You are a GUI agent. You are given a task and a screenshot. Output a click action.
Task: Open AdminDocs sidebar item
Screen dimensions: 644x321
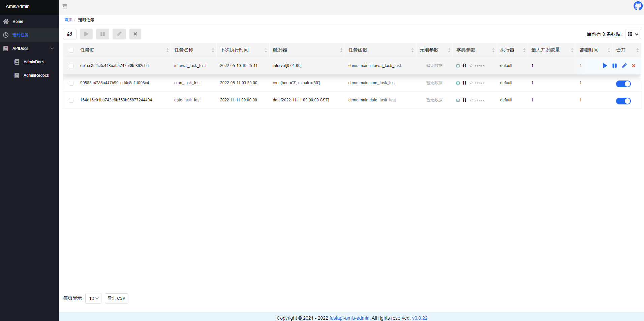pyautogui.click(x=29, y=62)
